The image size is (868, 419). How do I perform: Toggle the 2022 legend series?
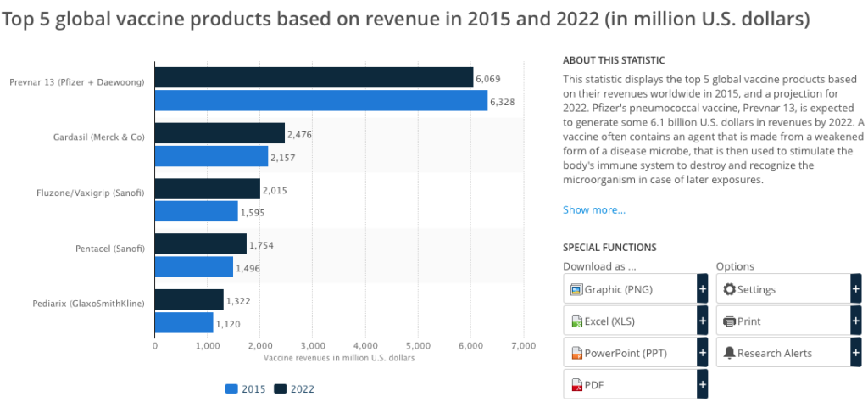[294, 389]
